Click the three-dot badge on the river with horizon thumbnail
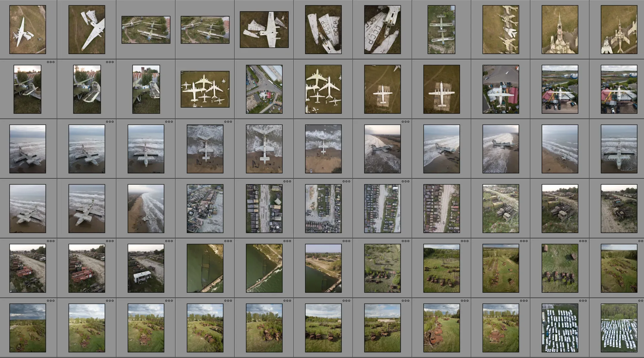Viewport: 644px width, 358px height. coord(346,241)
